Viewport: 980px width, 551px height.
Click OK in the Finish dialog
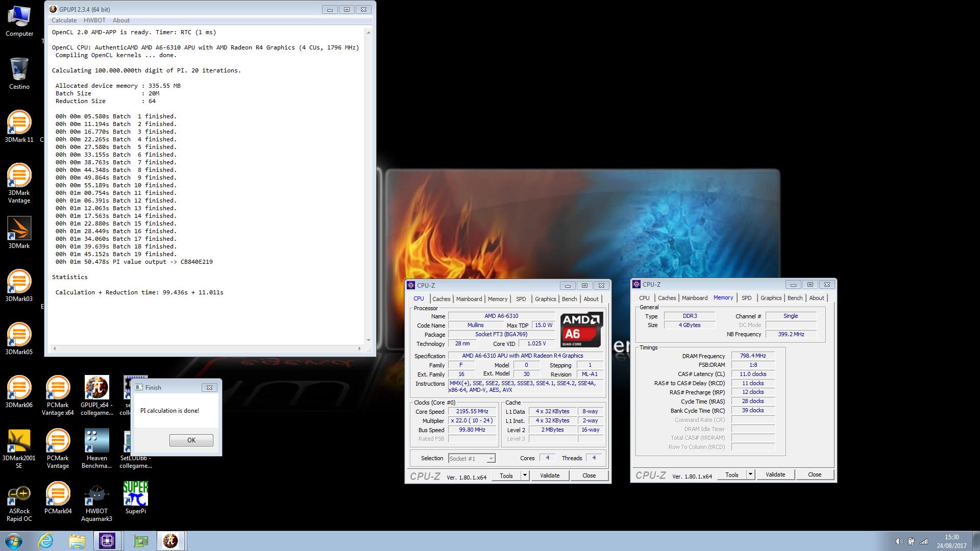point(191,440)
